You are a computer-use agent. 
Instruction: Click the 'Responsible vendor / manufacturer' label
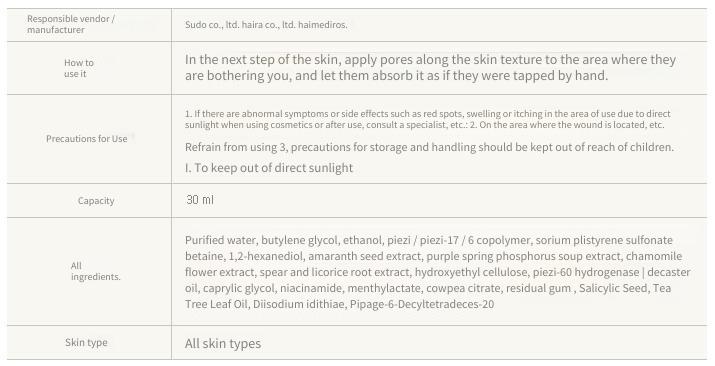(71, 24)
